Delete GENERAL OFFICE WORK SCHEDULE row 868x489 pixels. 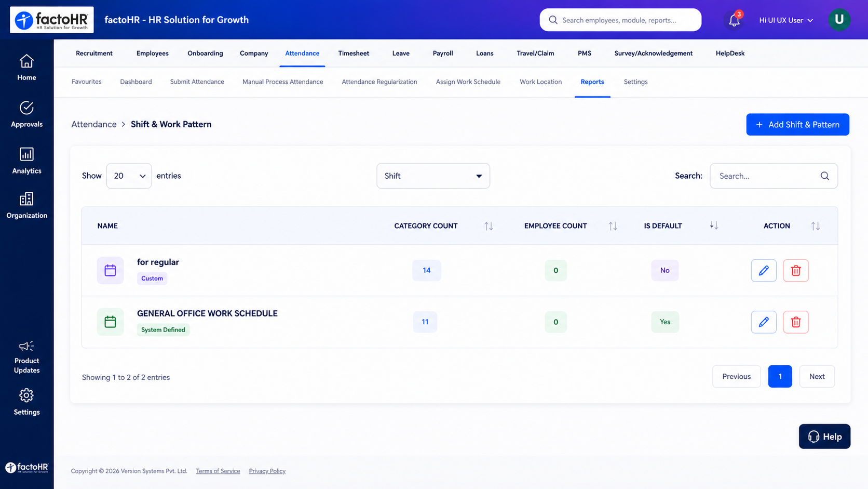pos(796,322)
